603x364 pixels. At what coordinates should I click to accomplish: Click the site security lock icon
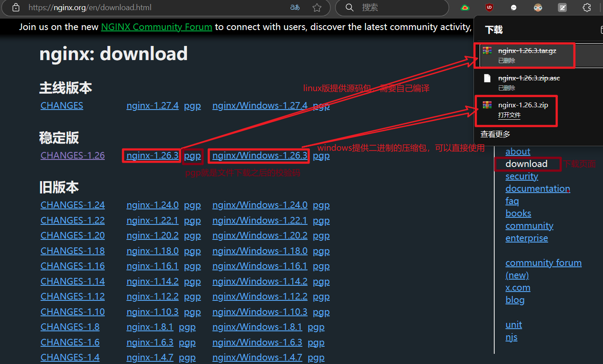click(x=15, y=8)
